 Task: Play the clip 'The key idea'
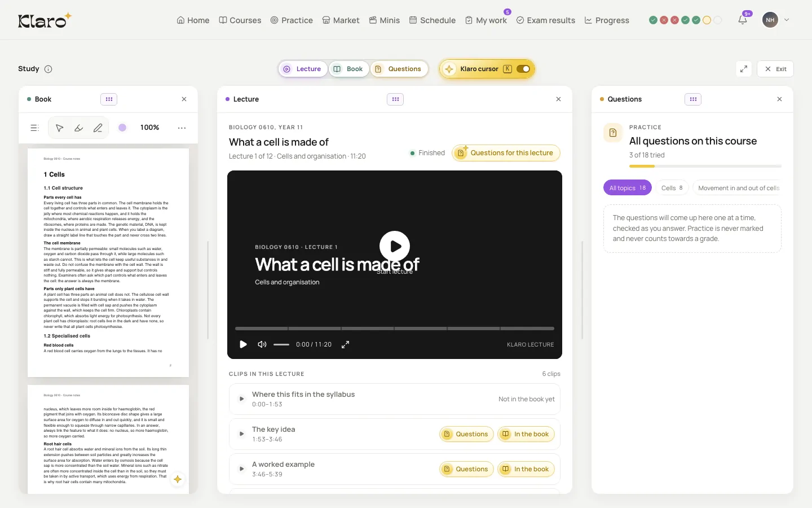tap(241, 434)
